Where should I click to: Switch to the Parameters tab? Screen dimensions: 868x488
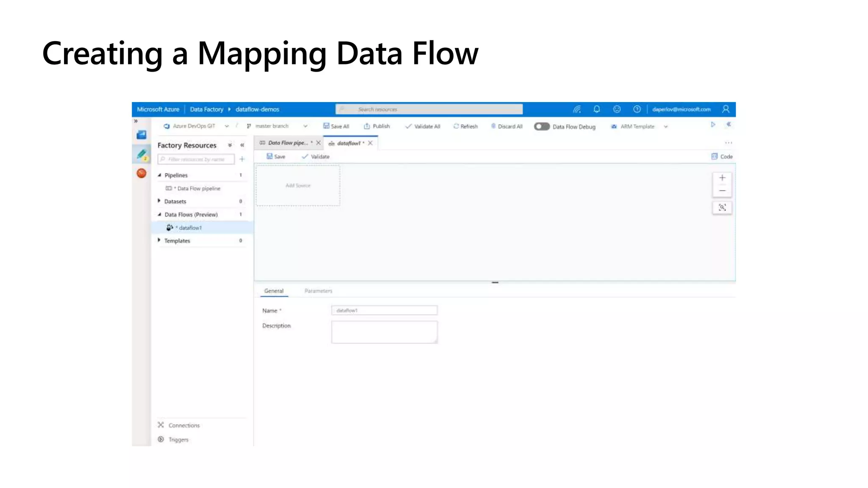318,291
